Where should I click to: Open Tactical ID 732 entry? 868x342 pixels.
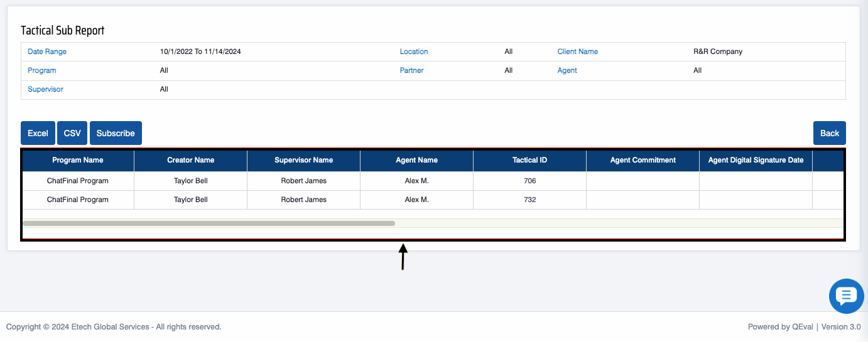point(529,200)
